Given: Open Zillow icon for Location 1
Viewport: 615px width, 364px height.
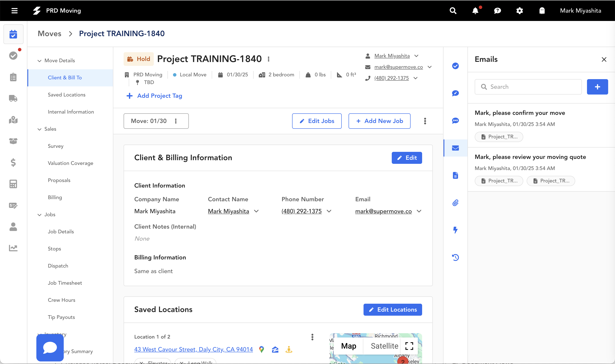Looking at the screenshot, I should click(x=275, y=349).
